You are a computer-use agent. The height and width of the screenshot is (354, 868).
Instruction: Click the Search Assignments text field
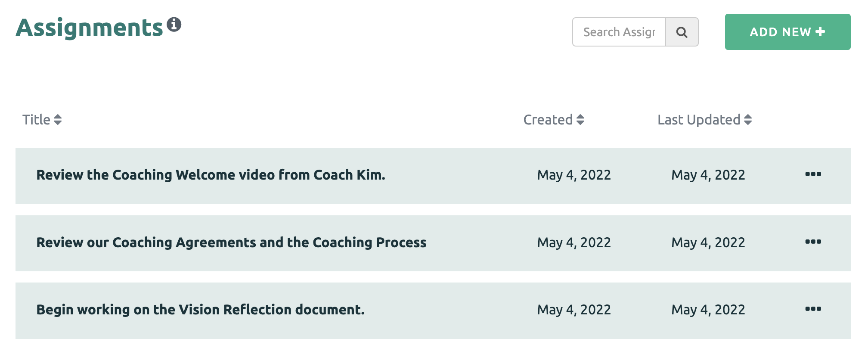pos(619,32)
